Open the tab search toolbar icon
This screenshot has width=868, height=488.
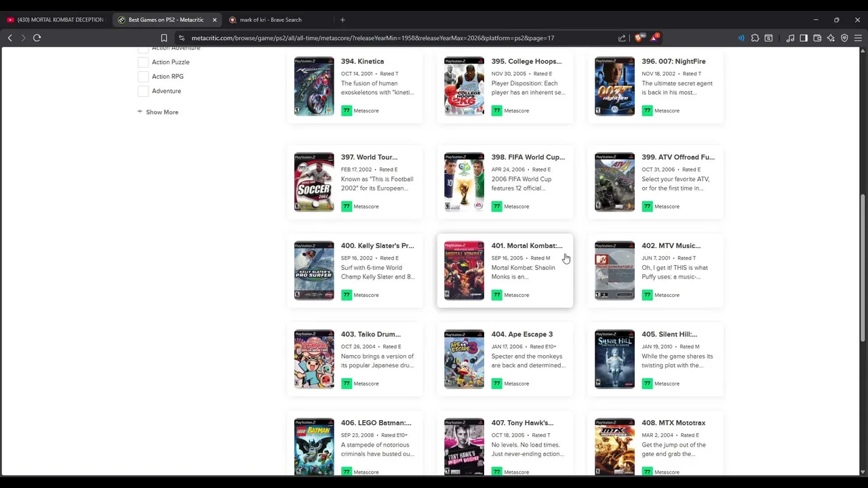click(x=768, y=38)
